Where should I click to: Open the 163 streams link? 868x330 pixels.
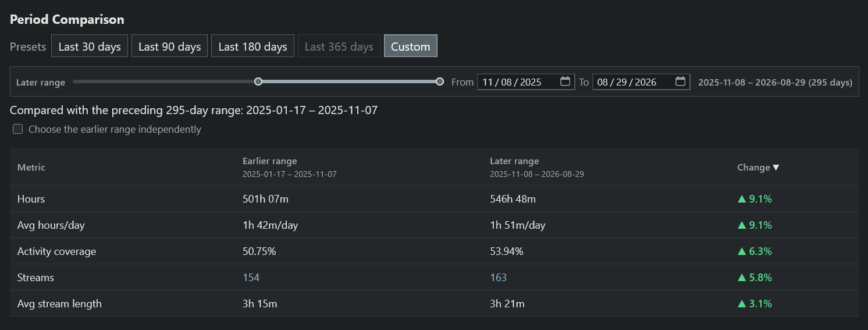[x=498, y=278]
